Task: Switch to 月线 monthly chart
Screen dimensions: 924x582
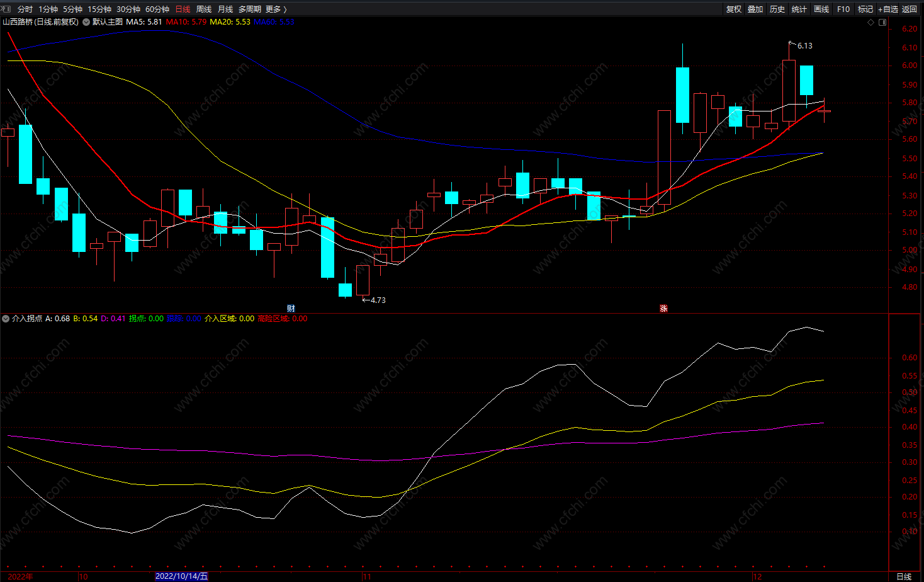Action: pos(225,9)
